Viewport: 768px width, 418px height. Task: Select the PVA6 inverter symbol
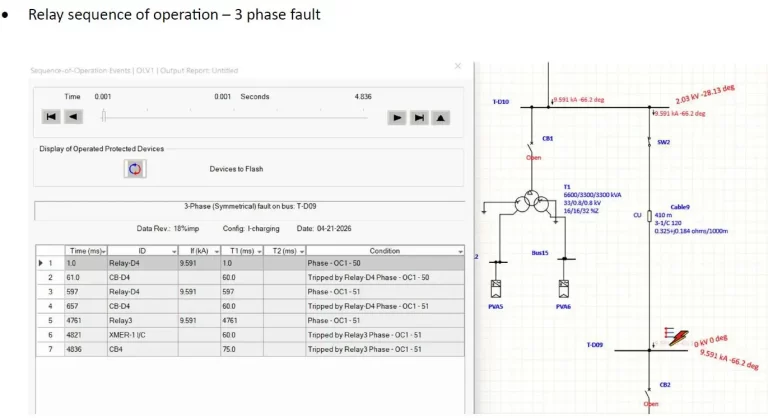point(564,289)
